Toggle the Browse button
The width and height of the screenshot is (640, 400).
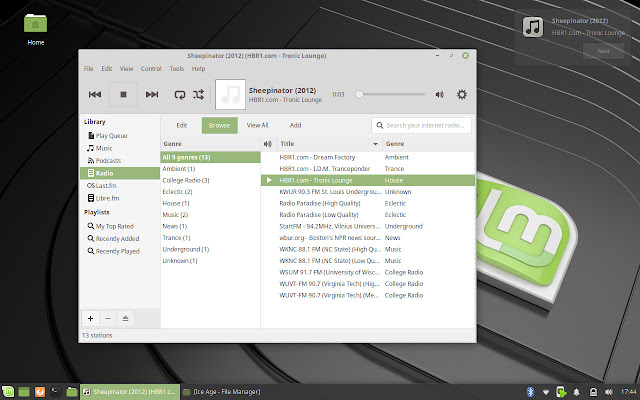(x=220, y=125)
